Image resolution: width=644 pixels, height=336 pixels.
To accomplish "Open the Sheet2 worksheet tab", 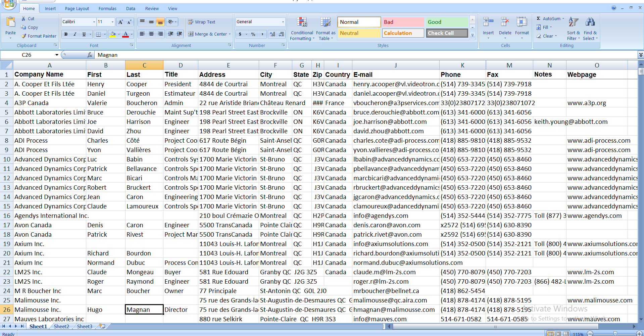I will (61, 326).
